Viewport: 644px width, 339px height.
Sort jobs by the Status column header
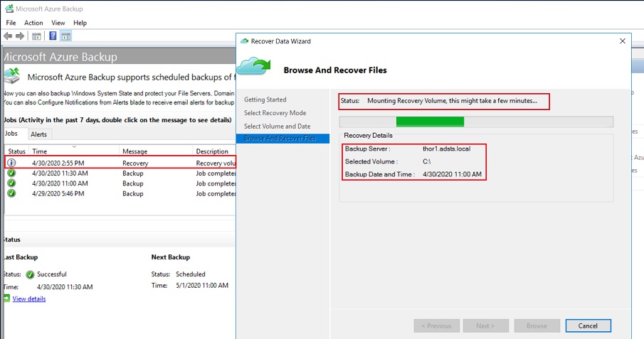[x=17, y=151]
